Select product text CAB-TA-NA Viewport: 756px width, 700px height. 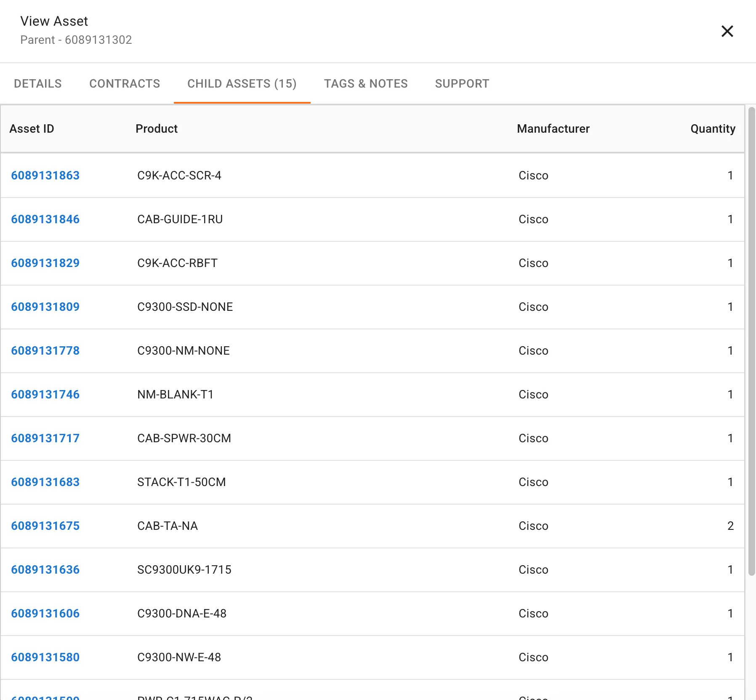[168, 526]
